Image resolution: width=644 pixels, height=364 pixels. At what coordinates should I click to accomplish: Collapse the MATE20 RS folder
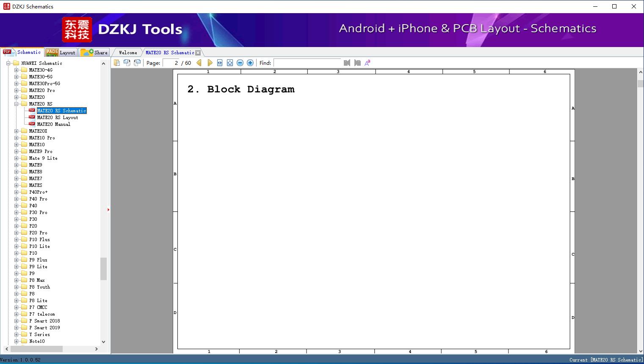click(16, 104)
